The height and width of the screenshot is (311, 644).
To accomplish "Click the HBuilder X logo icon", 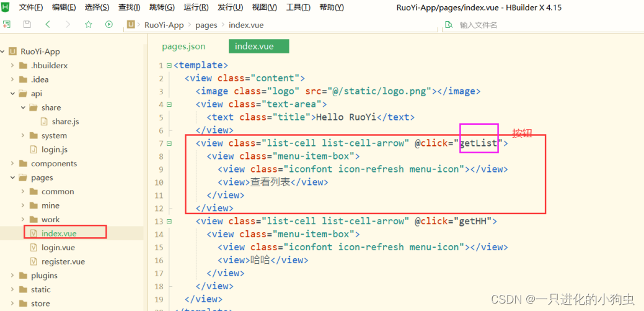I will (x=6, y=7).
